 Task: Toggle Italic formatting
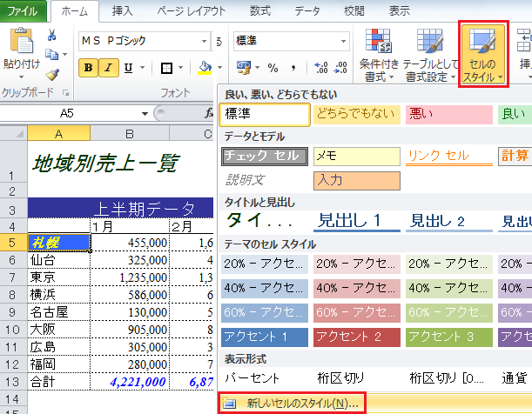pos(109,68)
